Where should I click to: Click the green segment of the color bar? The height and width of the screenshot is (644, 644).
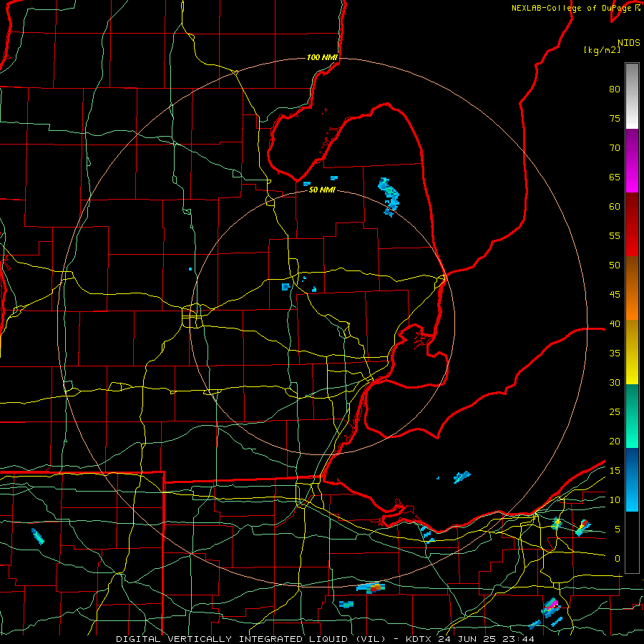pyautogui.click(x=632, y=416)
